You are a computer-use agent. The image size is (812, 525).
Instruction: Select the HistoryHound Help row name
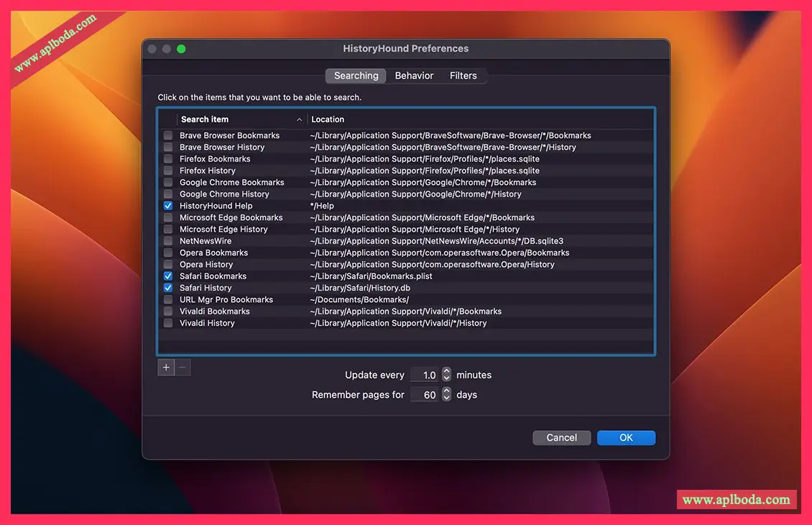[216, 206]
